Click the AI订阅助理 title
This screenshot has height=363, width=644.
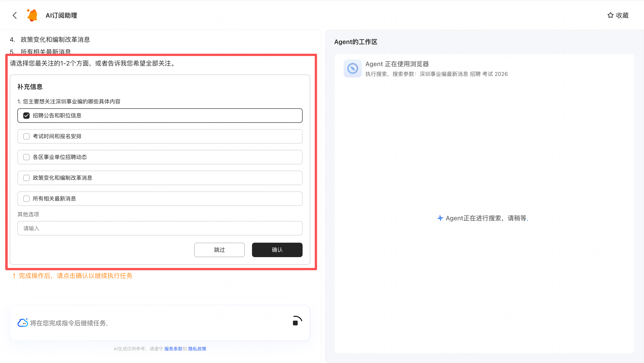tap(61, 16)
